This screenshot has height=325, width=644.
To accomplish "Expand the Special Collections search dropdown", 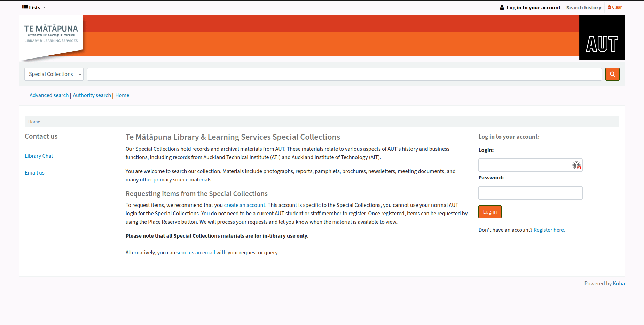I will [54, 74].
